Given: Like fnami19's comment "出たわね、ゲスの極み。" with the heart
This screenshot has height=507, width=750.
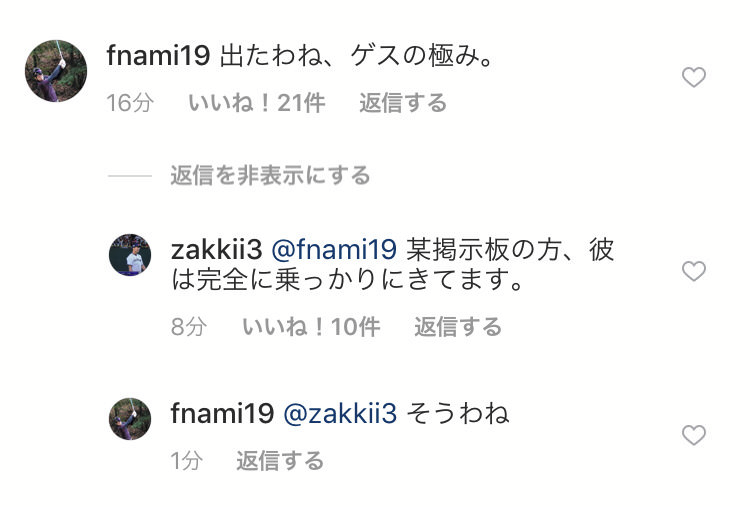Looking at the screenshot, I should (694, 77).
